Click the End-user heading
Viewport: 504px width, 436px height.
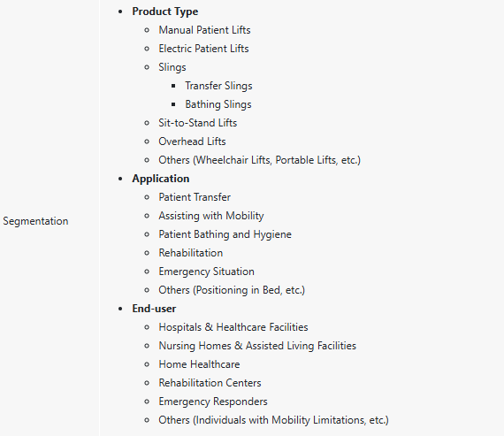click(x=154, y=309)
